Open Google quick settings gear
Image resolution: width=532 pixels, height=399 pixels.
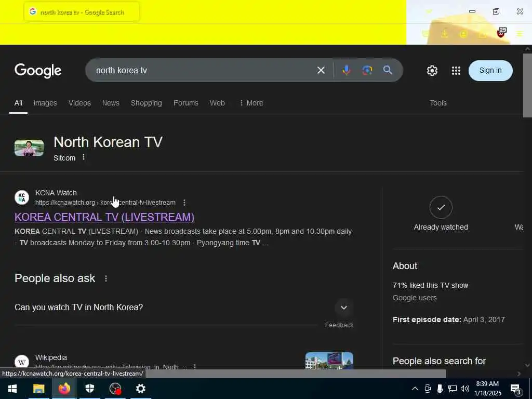432,71
